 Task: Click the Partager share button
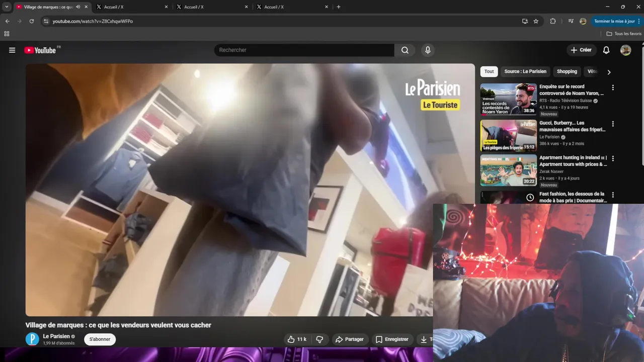tap(349, 339)
